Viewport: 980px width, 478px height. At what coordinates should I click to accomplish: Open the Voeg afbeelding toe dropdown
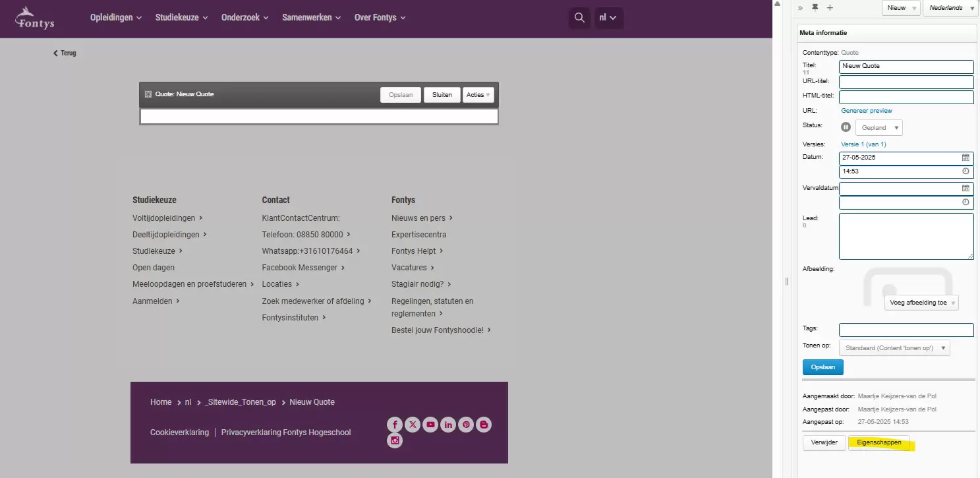[x=921, y=303]
